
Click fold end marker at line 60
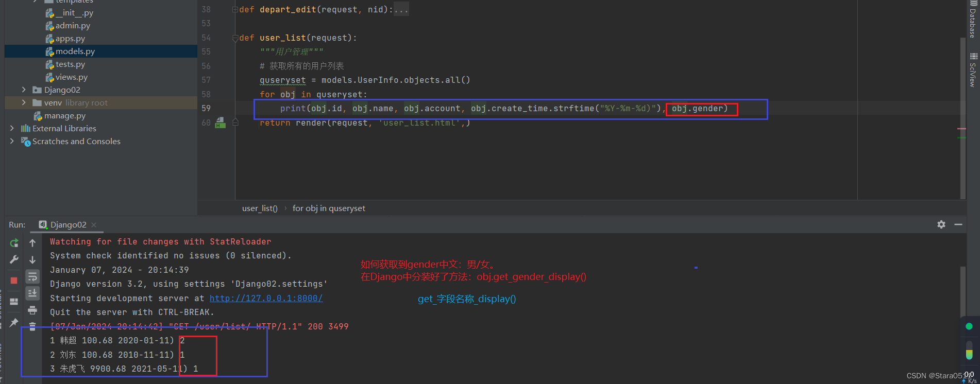(235, 123)
